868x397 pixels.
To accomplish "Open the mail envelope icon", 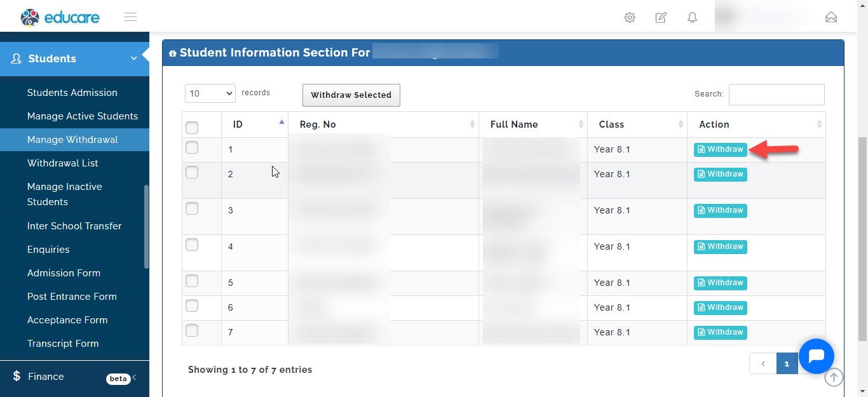I will coord(831,17).
